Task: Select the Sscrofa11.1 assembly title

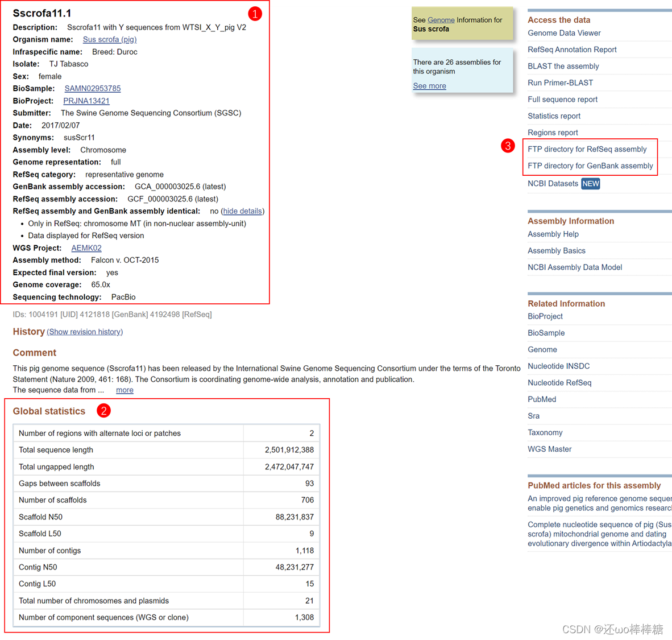Action: pyautogui.click(x=42, y=13)
